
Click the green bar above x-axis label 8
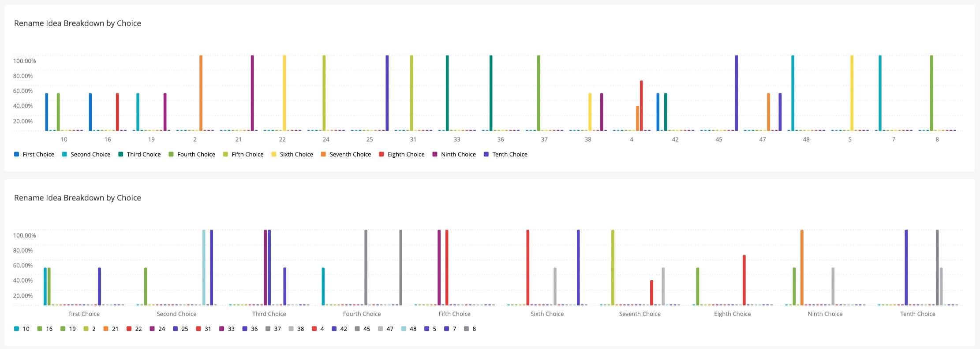(x=931, y=93)
